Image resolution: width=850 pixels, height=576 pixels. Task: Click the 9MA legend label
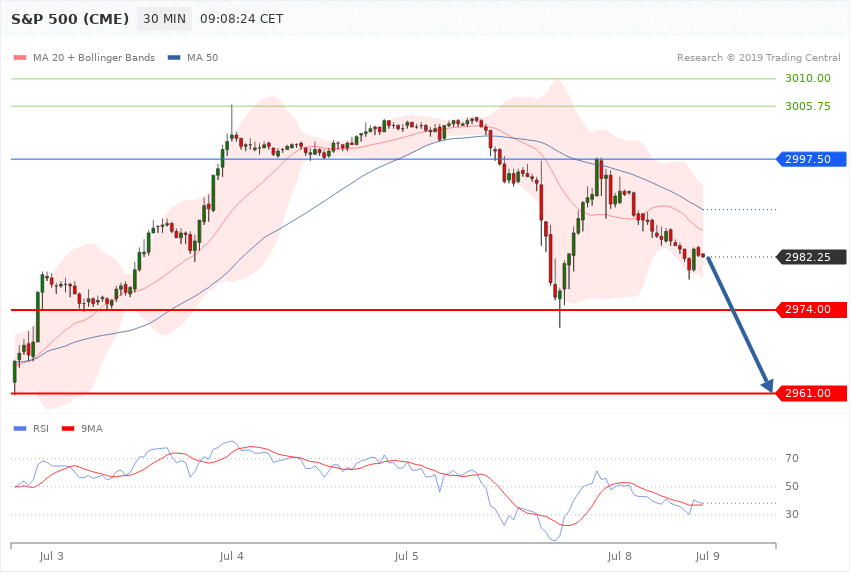click(x=92, y=429)
